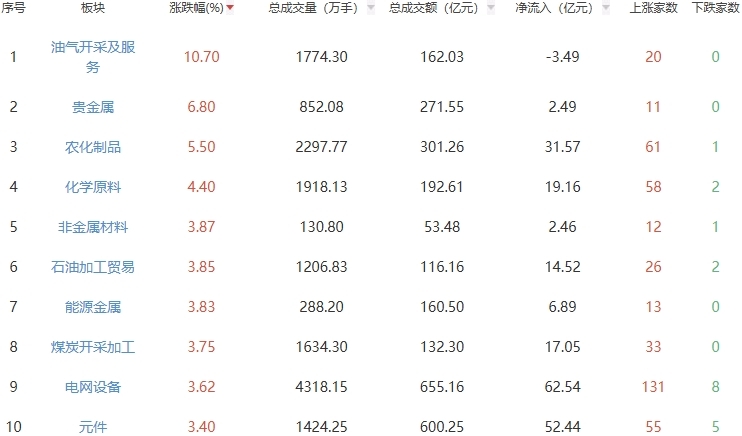Go to the 非金属材料 sector
The height and width of the screenshot is (436, 742).
point(93,227)
